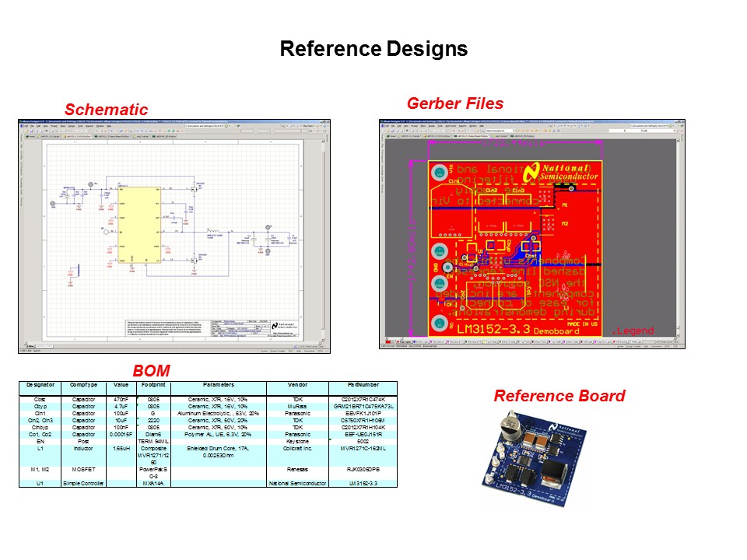Select the EN pad on the PCB layout
The image size is (747, 560).
pos(439,283)
